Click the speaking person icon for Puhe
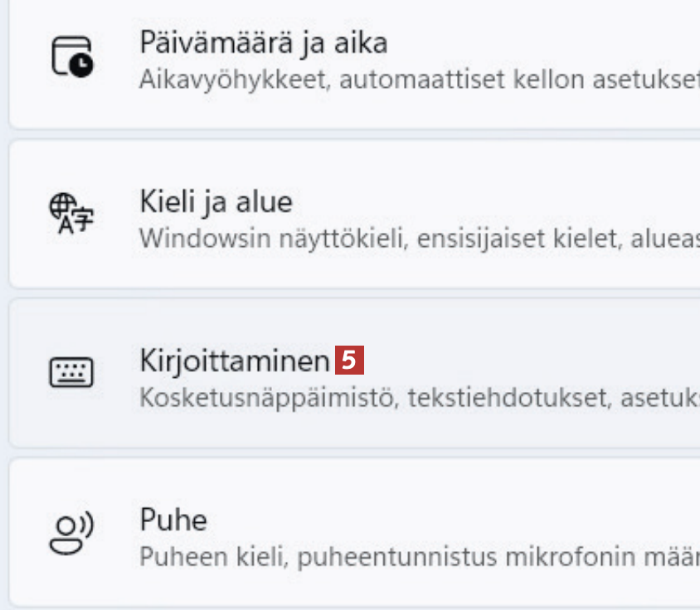700x610 pixels. (71, 533)
